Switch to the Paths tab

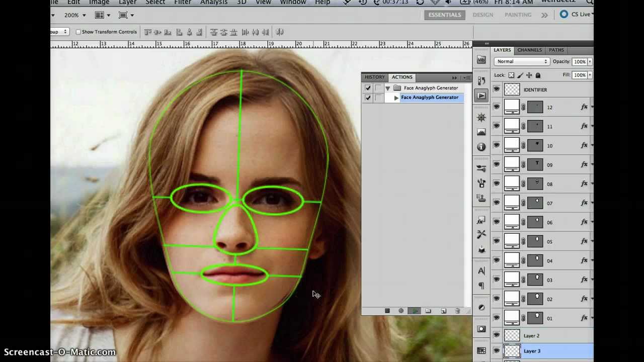tap(556, 50)
